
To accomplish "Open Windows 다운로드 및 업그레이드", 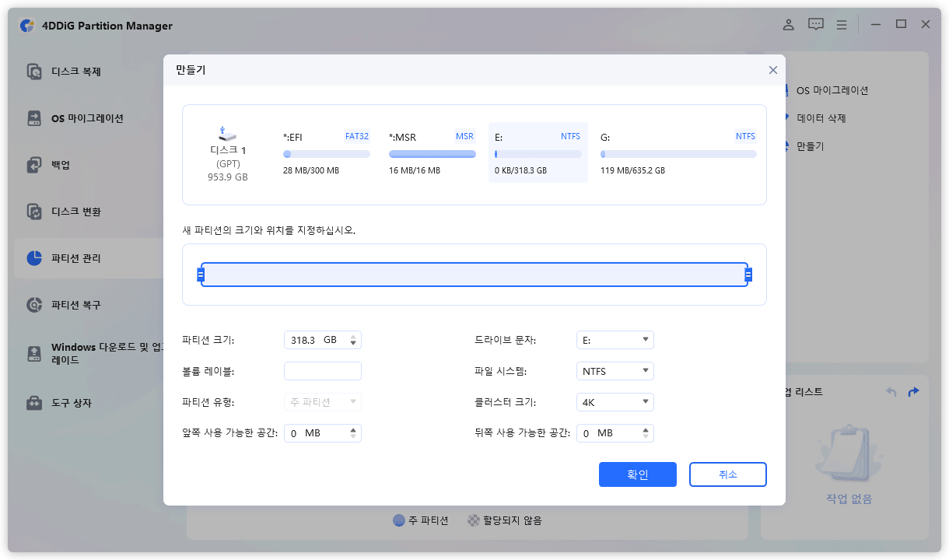I will coord(86,354).
